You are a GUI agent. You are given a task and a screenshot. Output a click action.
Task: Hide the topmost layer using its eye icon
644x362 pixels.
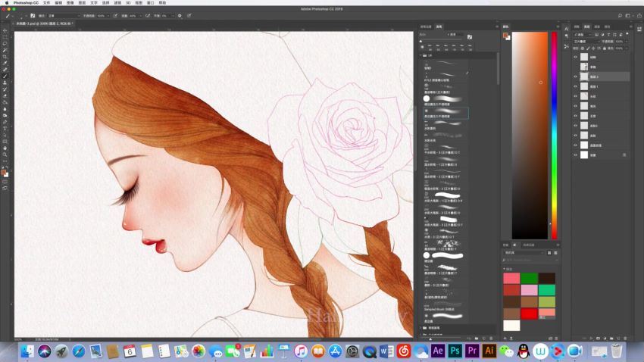(x=575, y=56)
